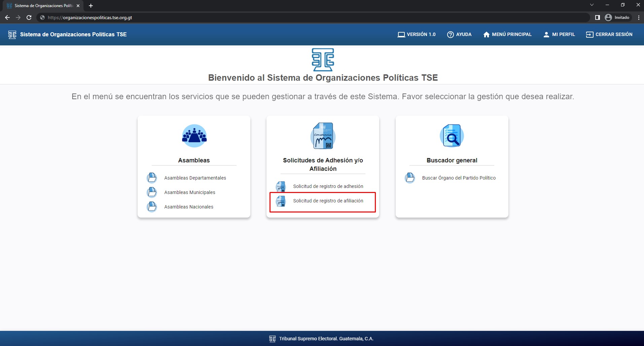Click the Asambleas group icon
The height and width of the screenshot is (346, 644).
(x=194, y=136)
